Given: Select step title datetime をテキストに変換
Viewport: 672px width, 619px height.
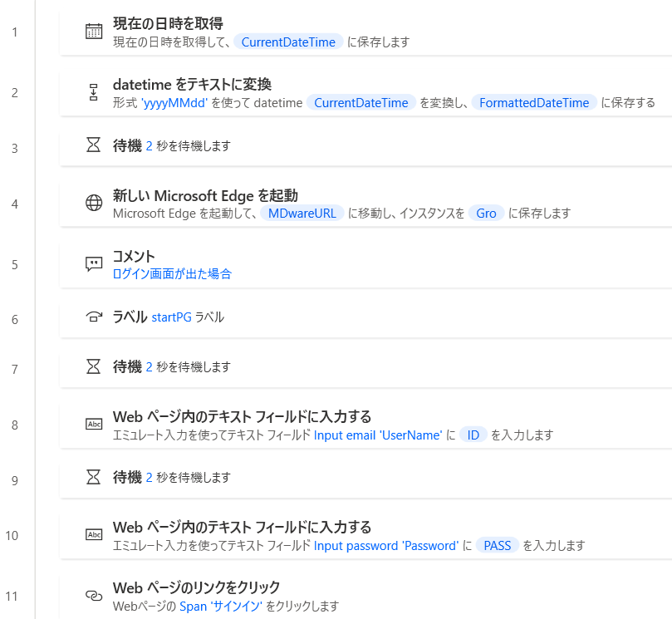Looking at the screenshot, I should (192, 85).
